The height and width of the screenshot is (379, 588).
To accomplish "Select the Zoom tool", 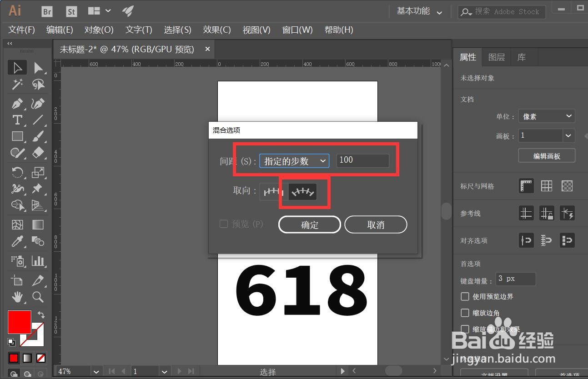I will 38,297.
